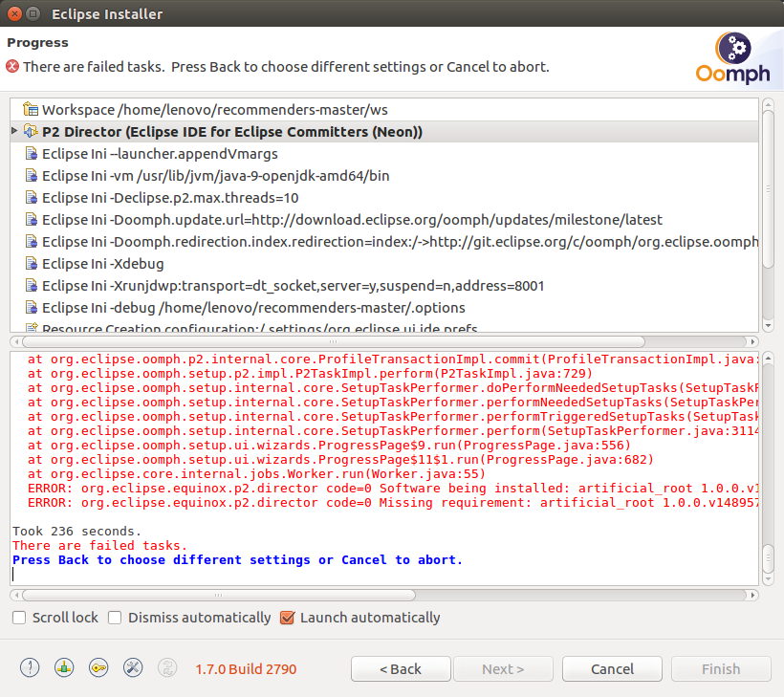This screenshot has width=784, height=697.
Task: Click the task list scroll-down arrow
Action: click(768, 326)
